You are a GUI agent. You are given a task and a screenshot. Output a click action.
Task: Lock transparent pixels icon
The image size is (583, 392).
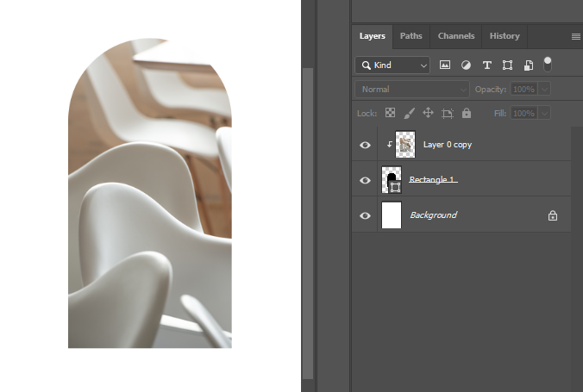pyautogui.click(x=390, y=113)
